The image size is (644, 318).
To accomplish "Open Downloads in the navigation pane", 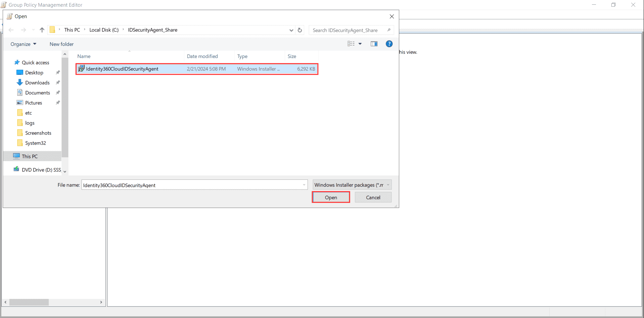I will (37, 83).
